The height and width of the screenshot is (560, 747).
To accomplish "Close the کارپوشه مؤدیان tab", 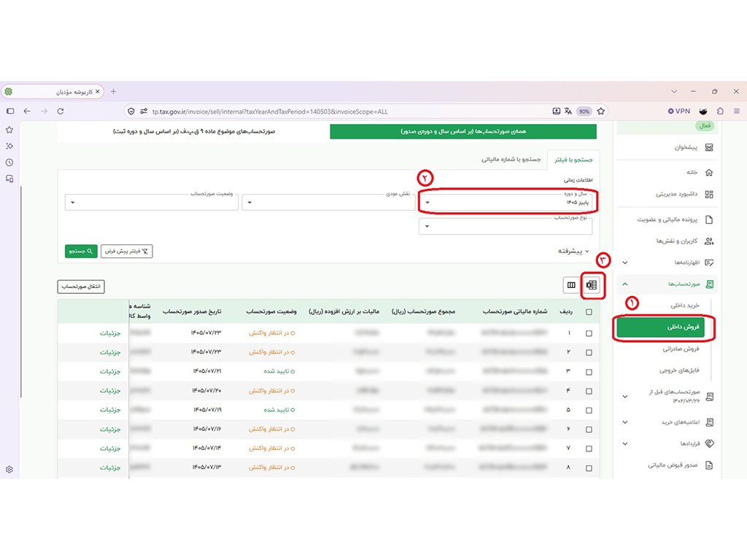I will [x=98, y=91].
